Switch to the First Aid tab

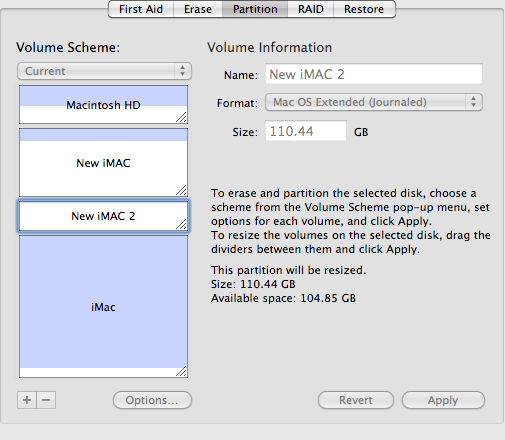pos(141,9)
